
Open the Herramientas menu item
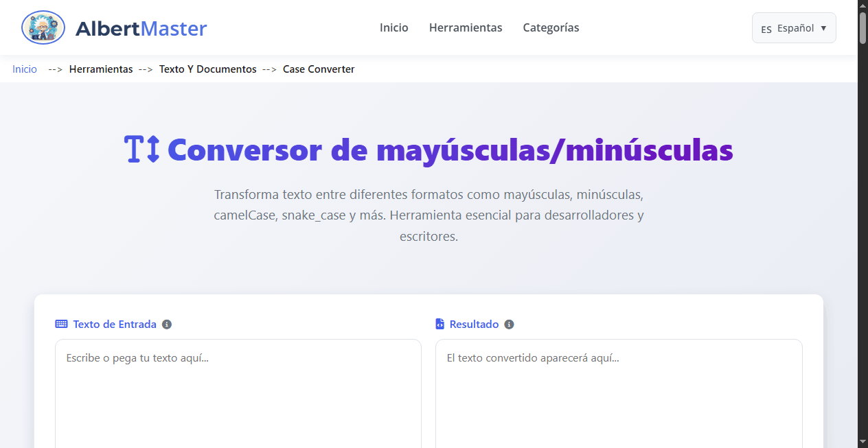466,27
